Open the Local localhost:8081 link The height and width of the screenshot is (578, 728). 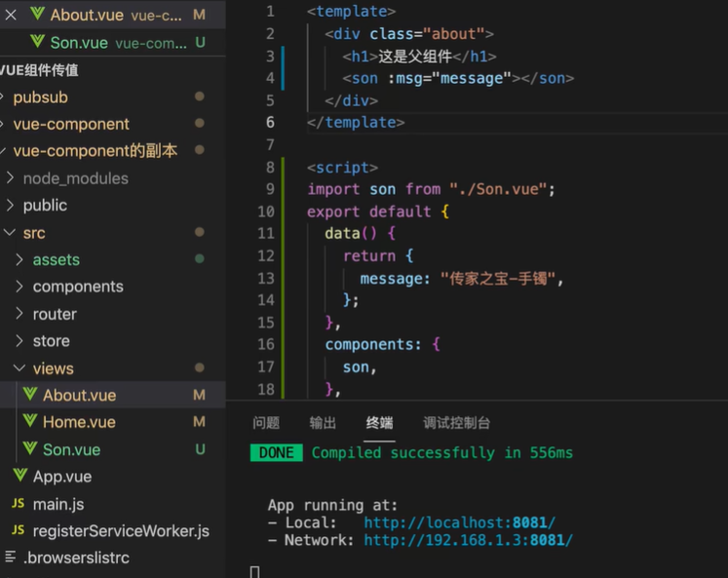point(459,522)
